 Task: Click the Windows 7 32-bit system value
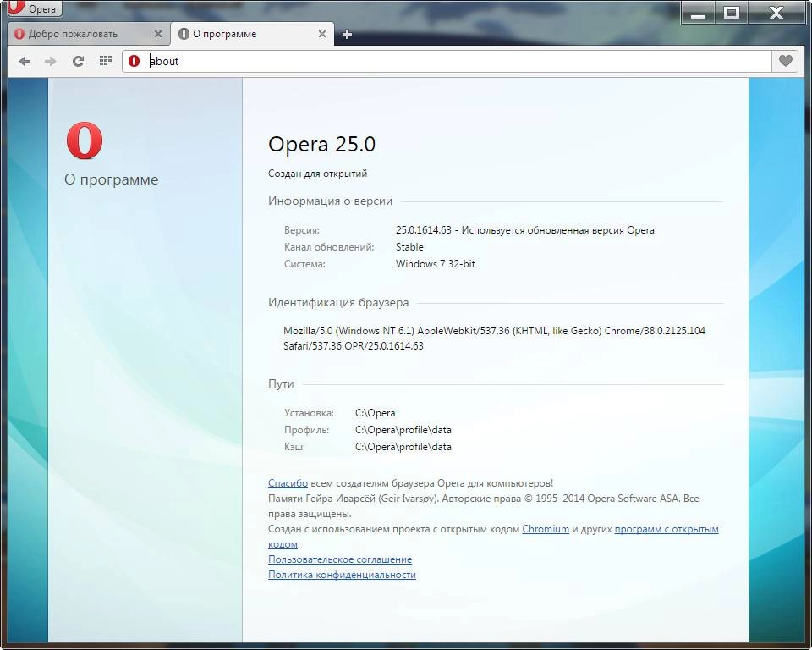435,264
